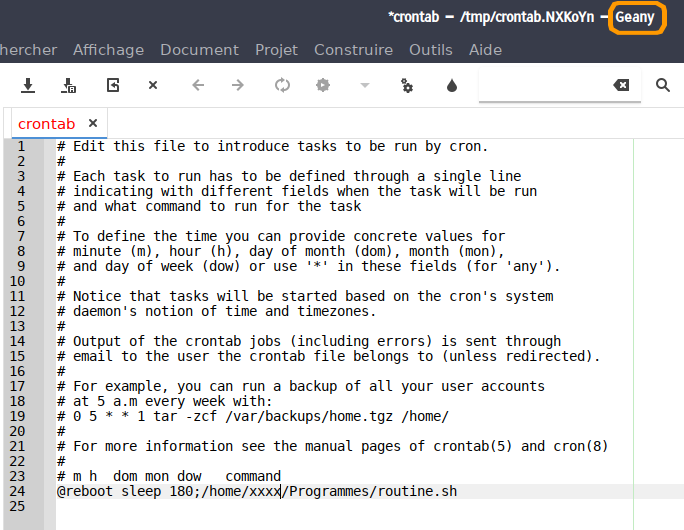This screenshot has width=684, height=530.
Task: Open the Projet menu
Action: point(276,50)
